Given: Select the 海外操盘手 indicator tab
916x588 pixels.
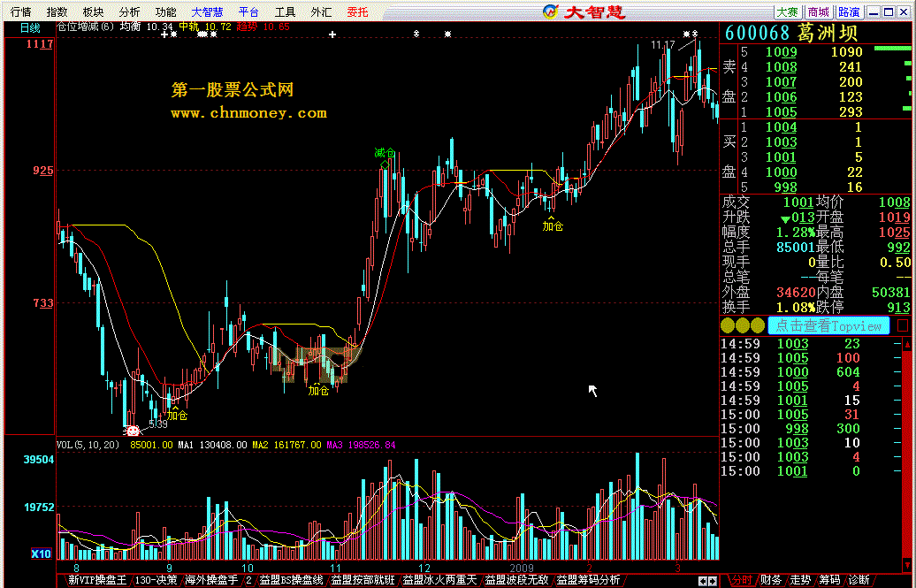Looking at the screenshot, I should 211,580.
